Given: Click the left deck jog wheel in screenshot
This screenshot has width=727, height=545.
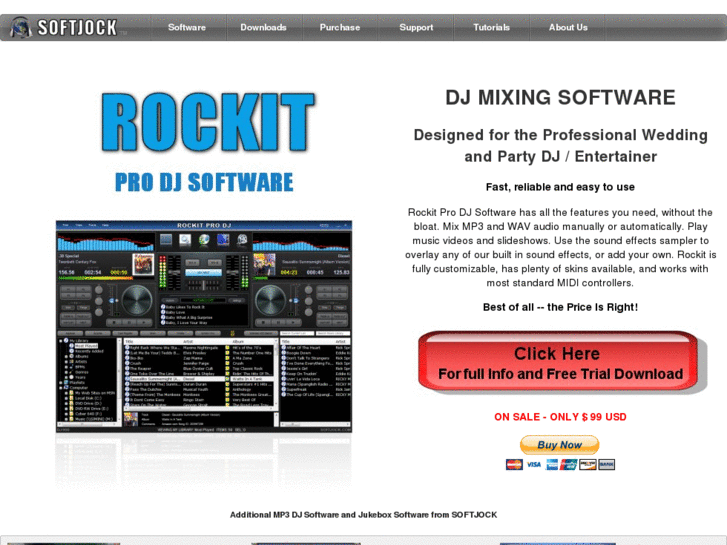Looking at the screenshot, I should [137, 300].
